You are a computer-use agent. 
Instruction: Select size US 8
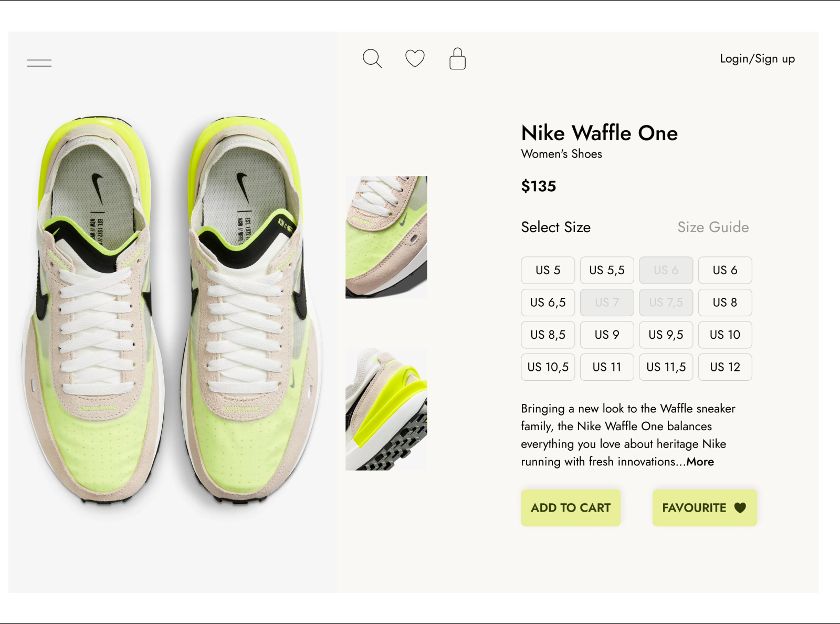pos(725,303)
